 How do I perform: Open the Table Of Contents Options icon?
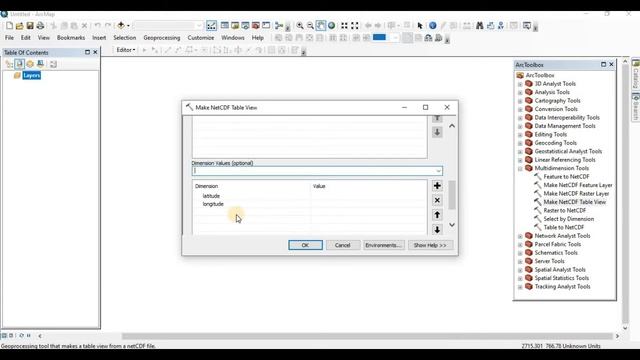[x=53, y=64]
